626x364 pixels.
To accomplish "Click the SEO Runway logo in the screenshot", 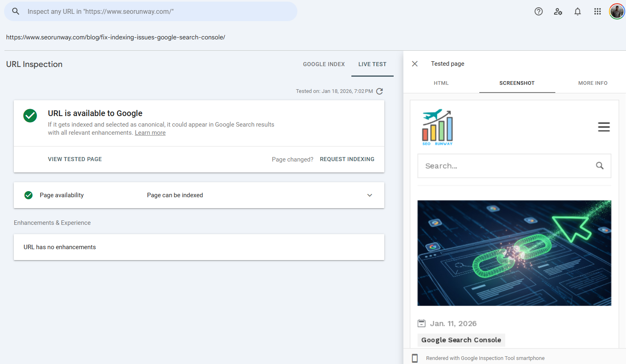I will [x=438, y=127].
